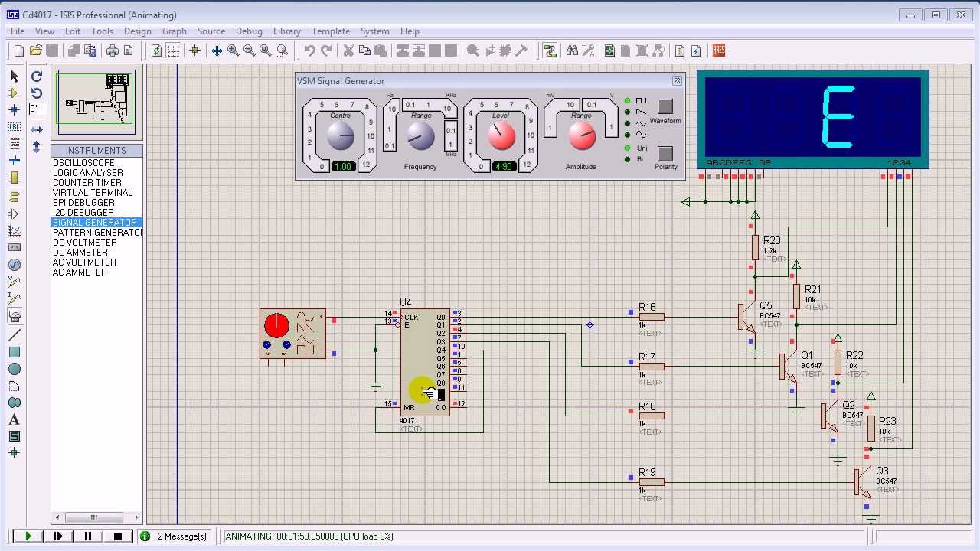This screenshot has width=980, height=551.
Task: Select LOGIC ANALYSER in the instruments list
Action: [96, 173]
